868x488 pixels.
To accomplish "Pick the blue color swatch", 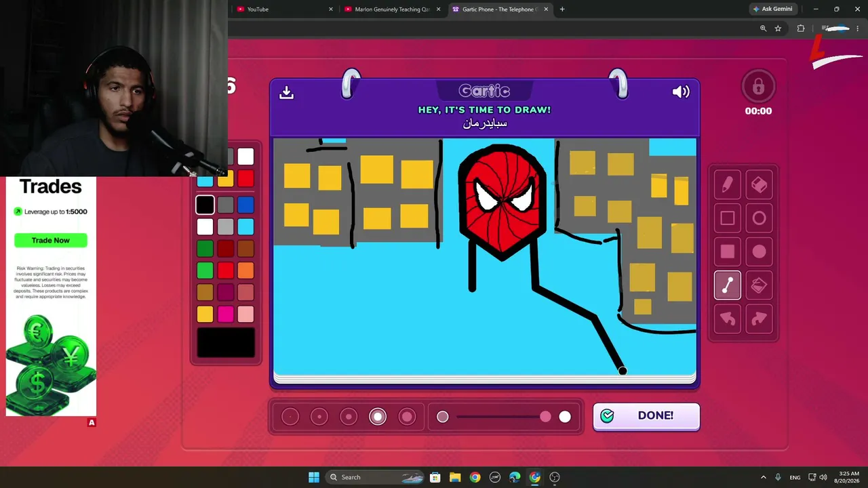I will [245, 204].
